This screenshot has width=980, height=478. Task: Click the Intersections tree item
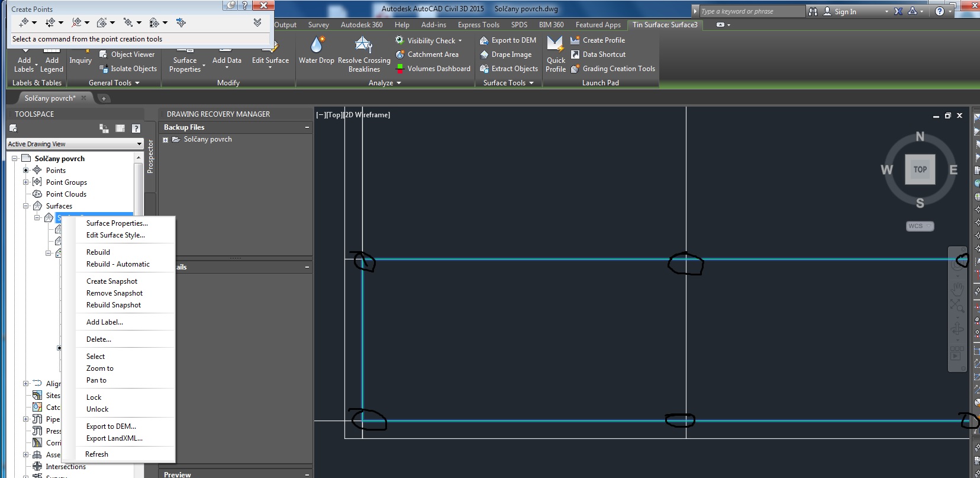point(66,467)
